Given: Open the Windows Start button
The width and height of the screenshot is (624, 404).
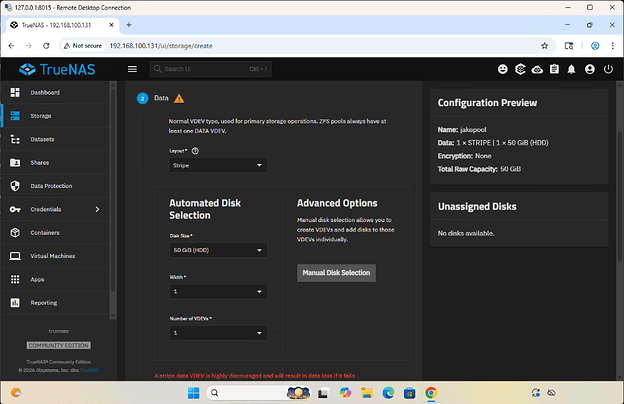Looking at the screenshot, I should click(193, 393).
